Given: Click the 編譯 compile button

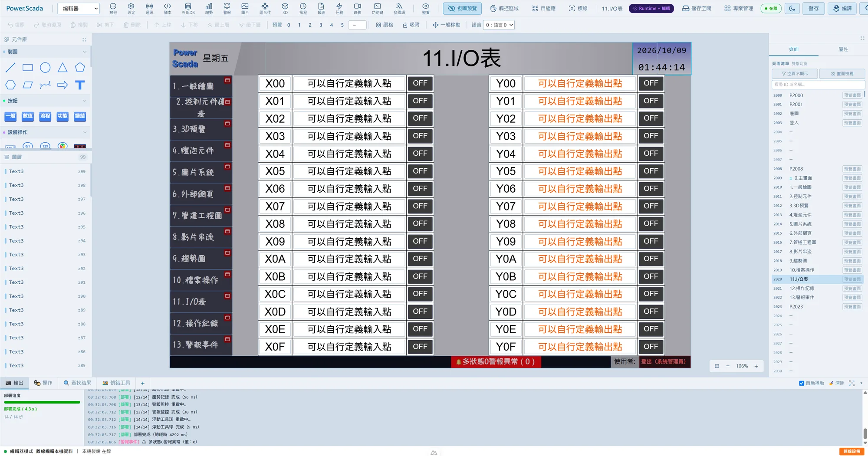Looking at the screenshot, I should point(842,8).
